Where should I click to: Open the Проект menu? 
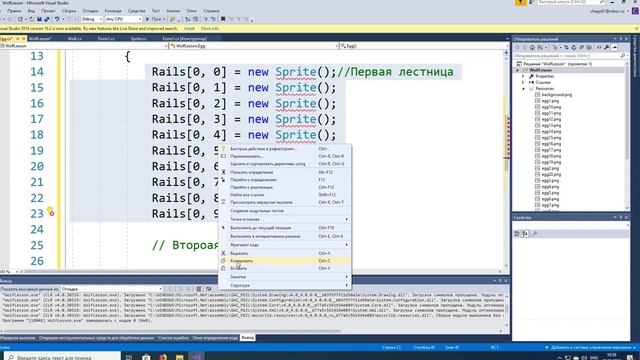coord(49,11)
